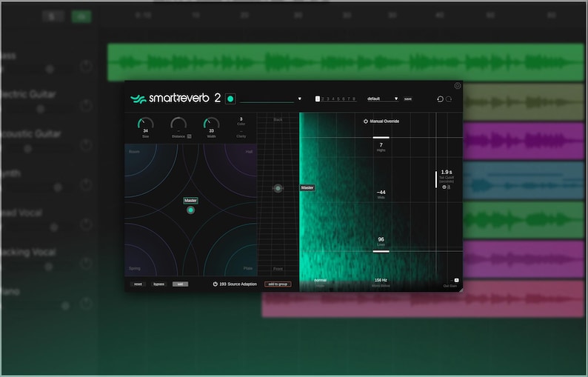The width and height of the screenshot is (588, 377).
Task: Toggle the wet button
Action: coord(181,284)
